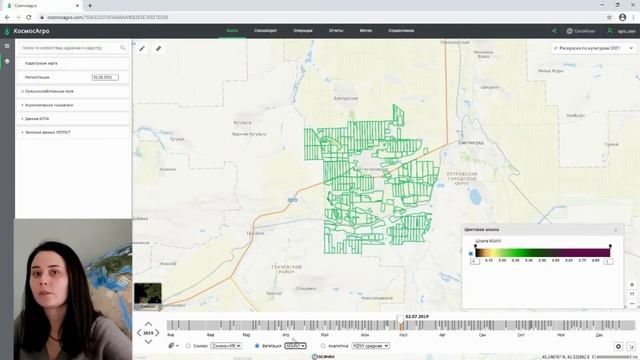Bookmark this page with star icon
This screenshot has width=640, height=360.
pos(609,17)
